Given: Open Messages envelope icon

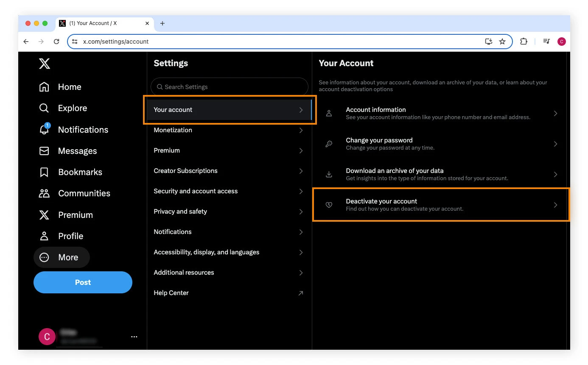Looking at the screenshot, I should (x=44, y=151).
